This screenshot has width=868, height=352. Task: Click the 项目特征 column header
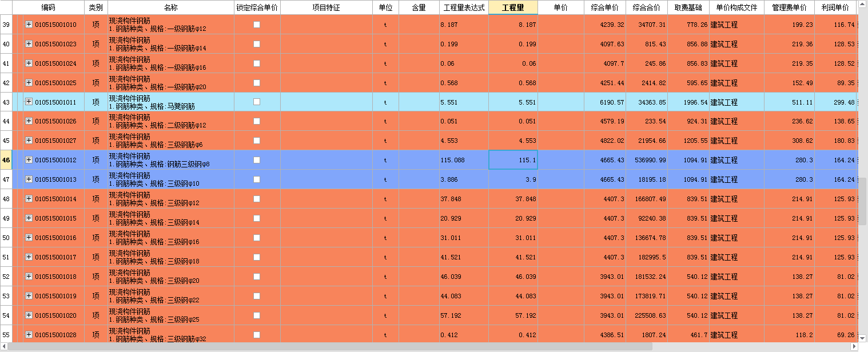tap(327, 7)
